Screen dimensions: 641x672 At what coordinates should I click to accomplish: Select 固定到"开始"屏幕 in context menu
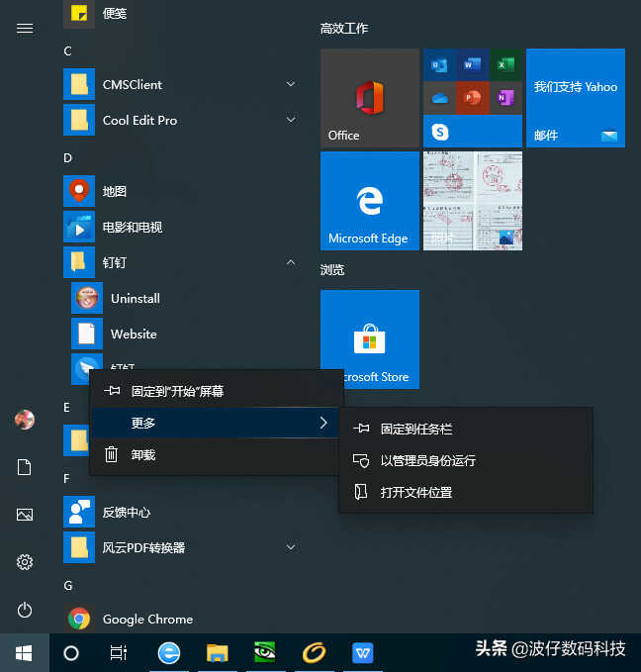(218, 391)
